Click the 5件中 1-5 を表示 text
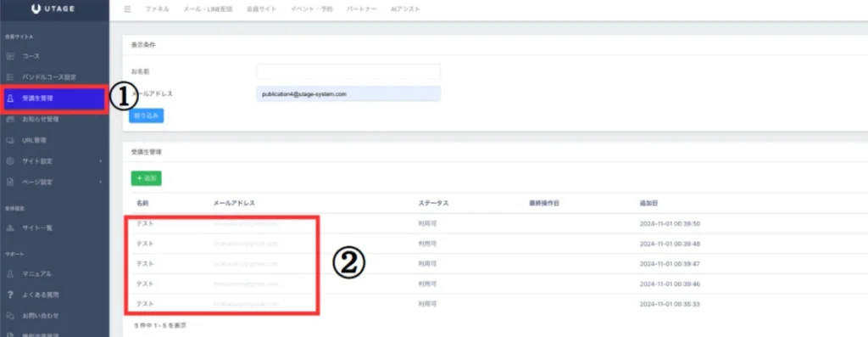Image resolution: width=868 pixels, height=337 pixels. pos(160,326)
